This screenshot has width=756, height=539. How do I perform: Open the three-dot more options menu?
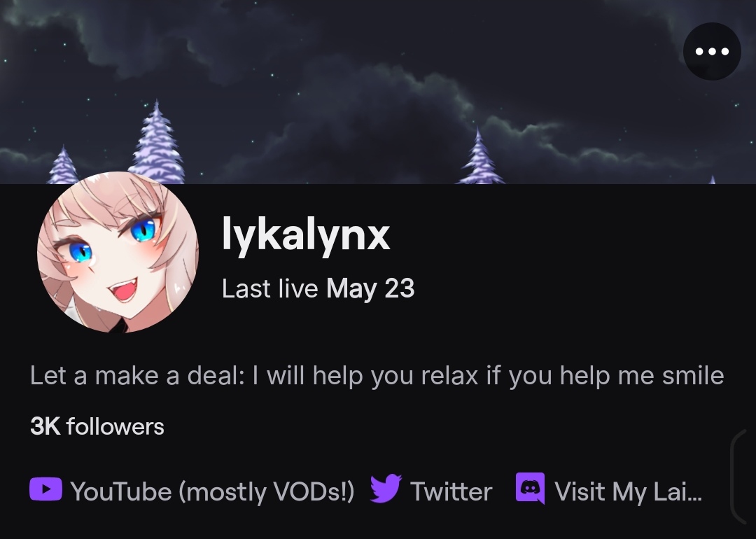pos(712,51)
